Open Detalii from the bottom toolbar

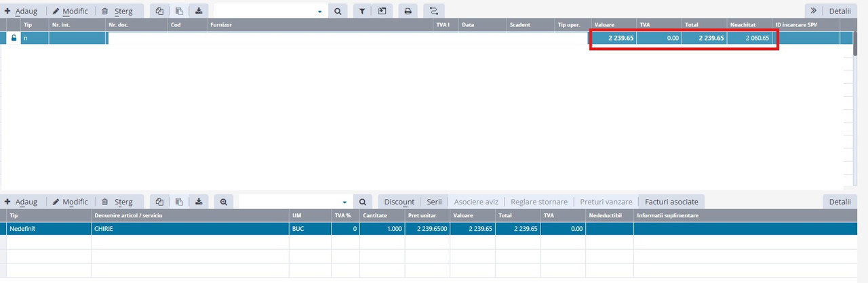(840, 202)
